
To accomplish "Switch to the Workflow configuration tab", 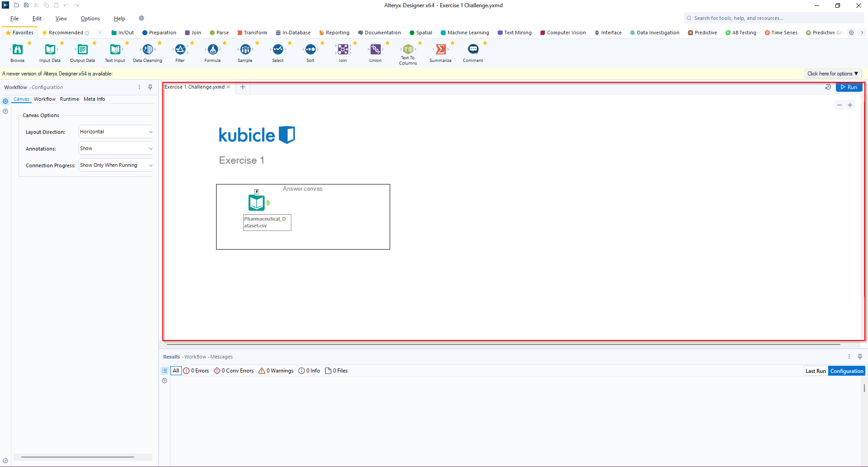I will [x=45, y=99].
